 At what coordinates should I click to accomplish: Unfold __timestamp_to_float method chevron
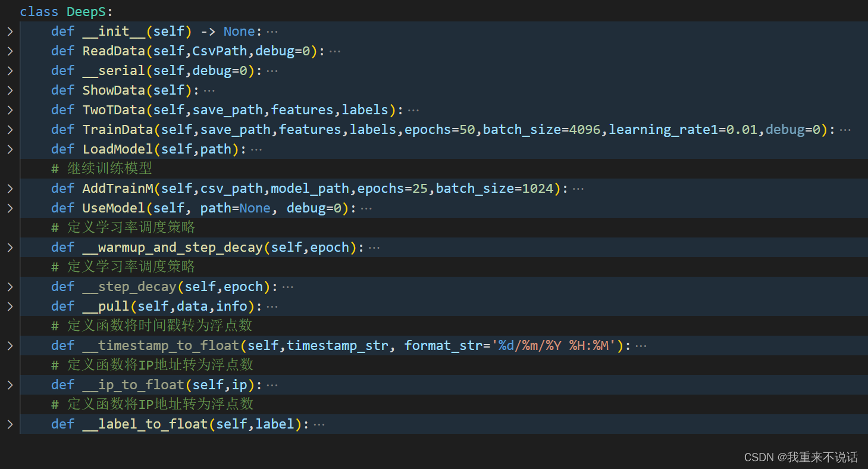point(10,346)
